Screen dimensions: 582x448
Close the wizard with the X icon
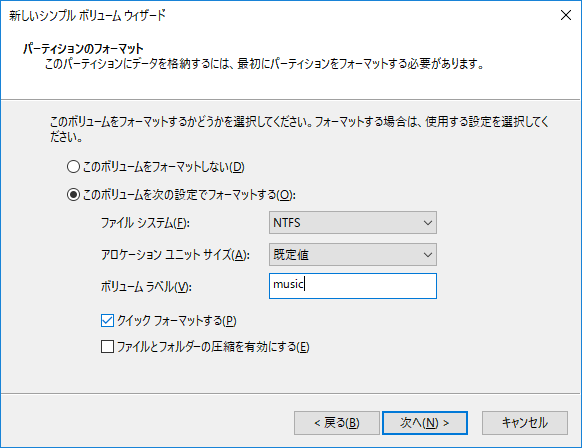[566, 15]
